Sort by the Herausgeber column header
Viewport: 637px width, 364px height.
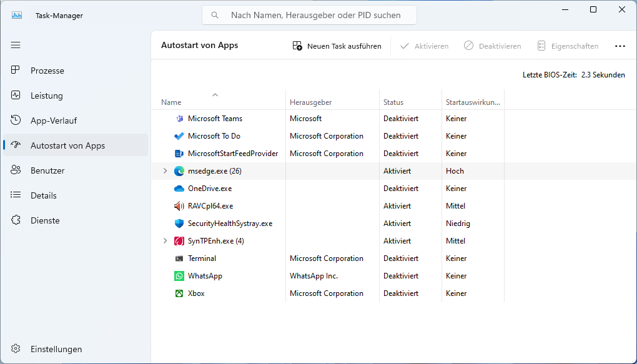(332, 99)
